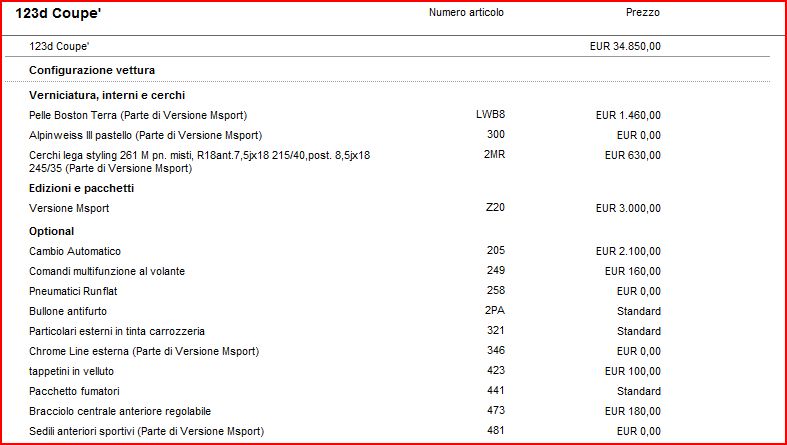The width and height of the screenshot is (787, 445).
Task: Click article number '205'
Action: 496,250
